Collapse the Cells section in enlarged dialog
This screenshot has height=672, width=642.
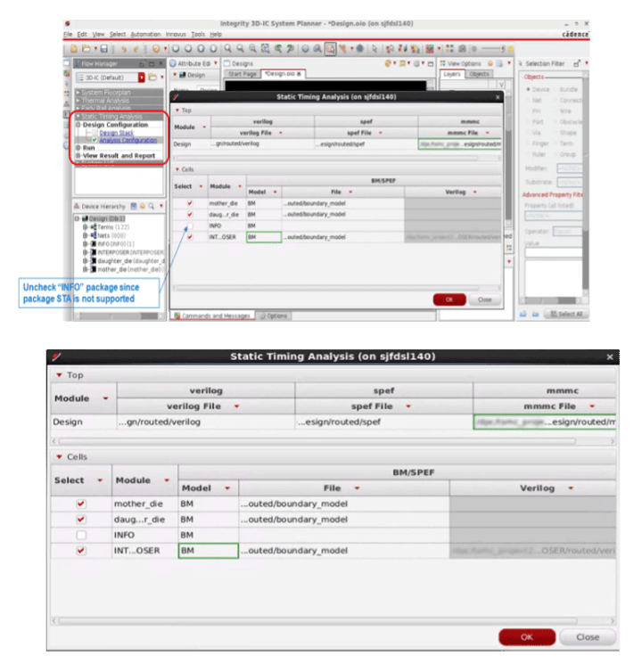tap(60, 456)
